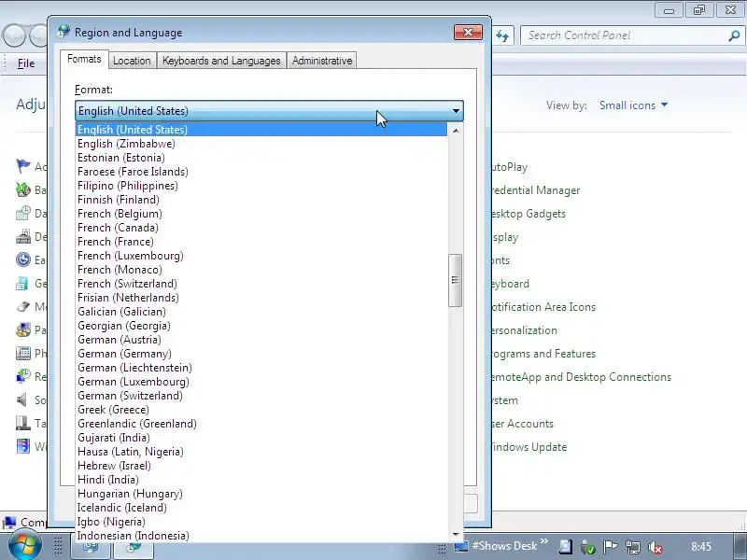747x560 pixels.
Task: Choose German (Switzerland) format
Action: pyautogui.click(x=261, y=396)
